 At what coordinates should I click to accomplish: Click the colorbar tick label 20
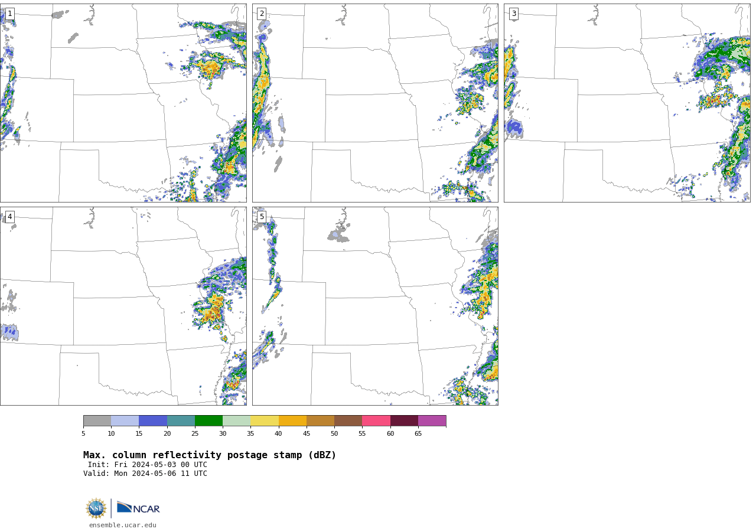click(167, 434)
